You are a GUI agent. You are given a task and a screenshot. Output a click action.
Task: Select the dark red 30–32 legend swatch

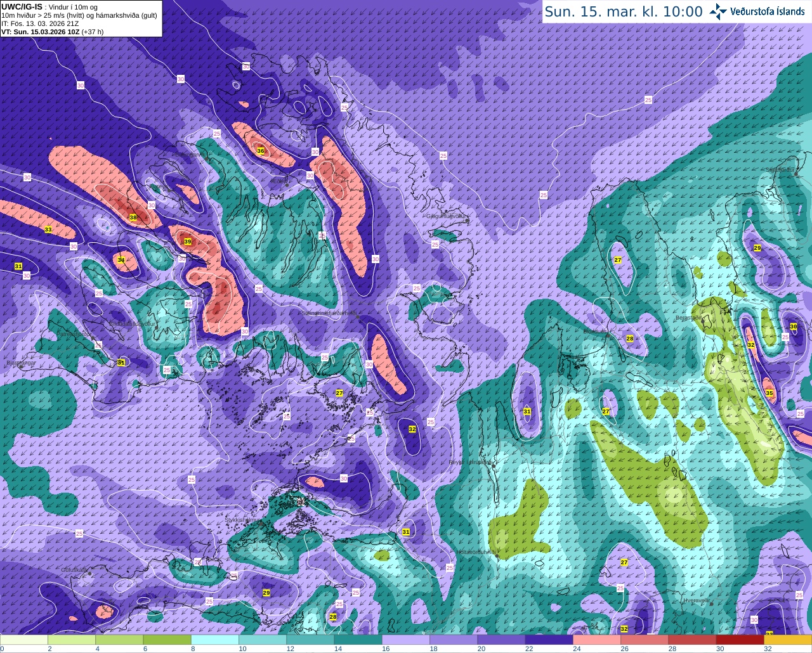(x=740, y=639)
